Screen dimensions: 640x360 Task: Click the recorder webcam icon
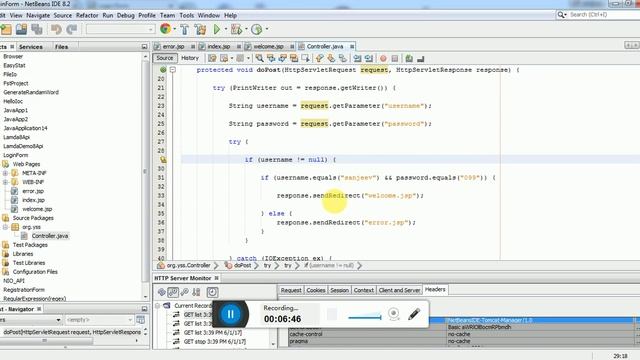tap(393, 313)
